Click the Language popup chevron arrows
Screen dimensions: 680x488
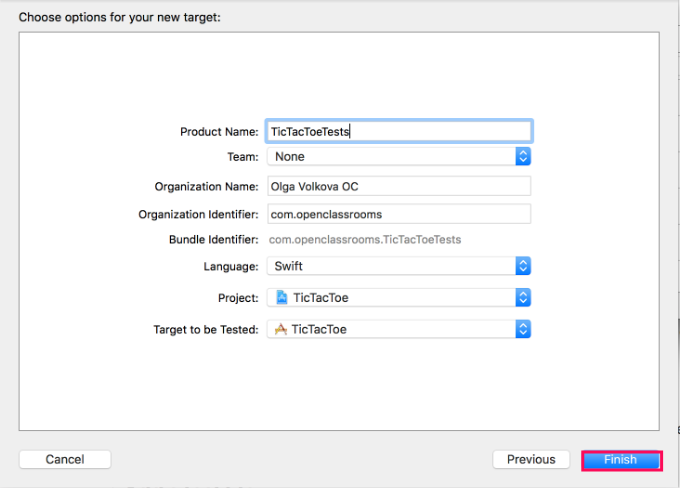point(523,266)
